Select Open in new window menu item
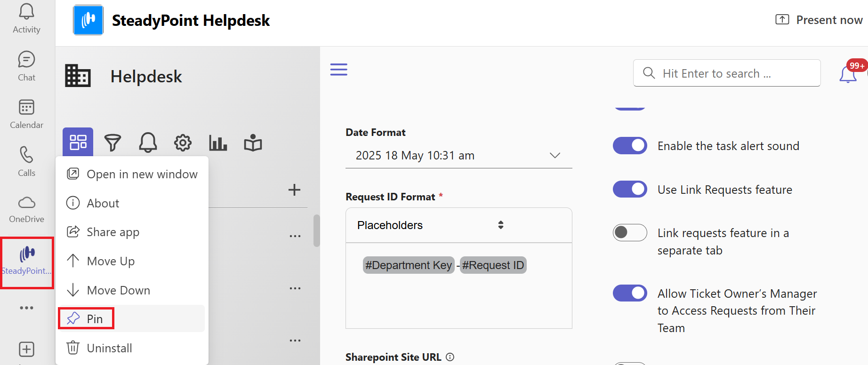 point(132,174)
